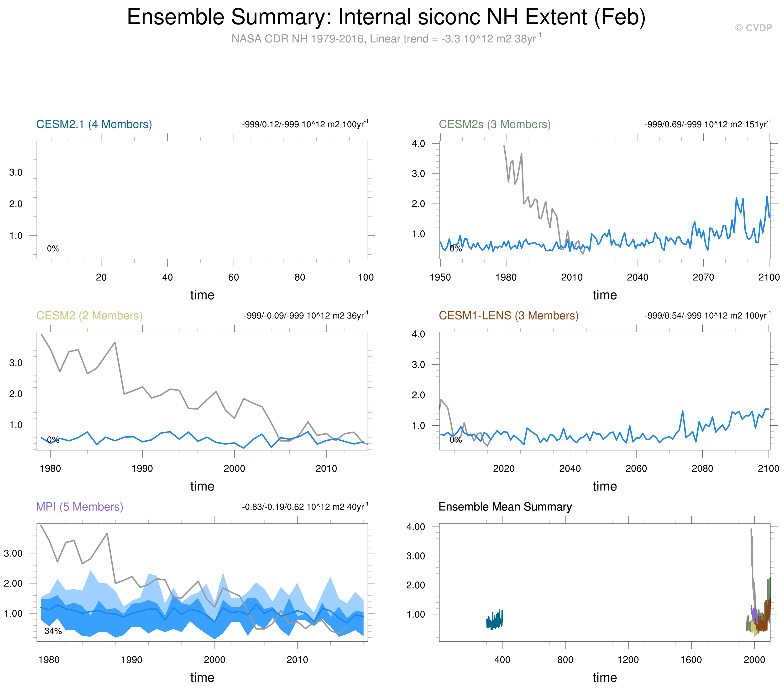
Task: Click the CVDP copyright watermark
Action: pos(753,28)
